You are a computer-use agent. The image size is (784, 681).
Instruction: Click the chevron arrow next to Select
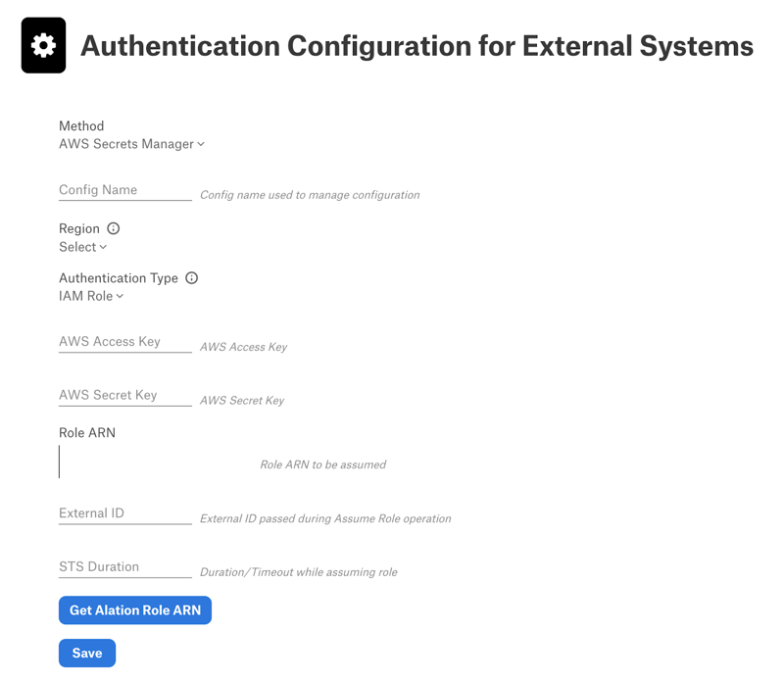103,247
